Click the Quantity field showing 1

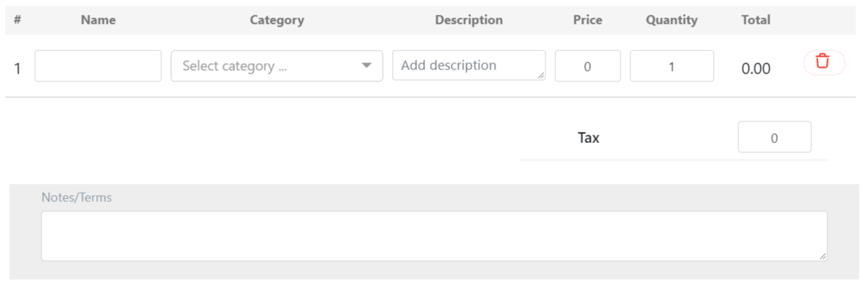tap(672, 66)
